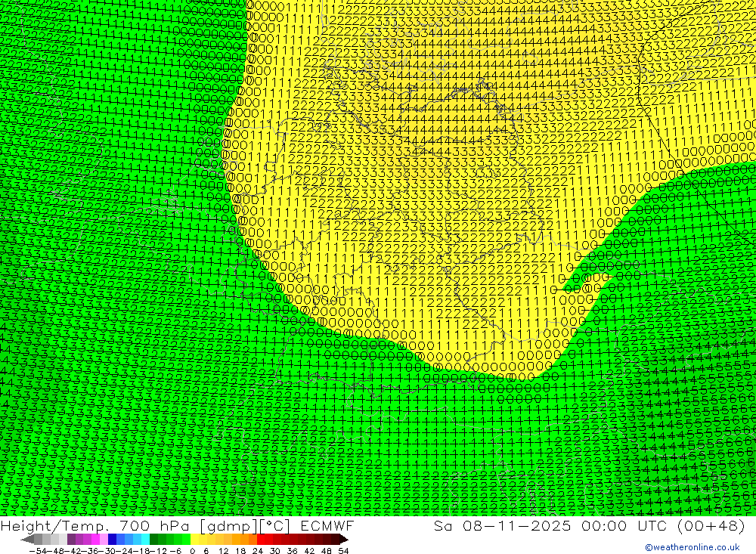Click the dark blue legend swatch at -30
Image resolution: width=756 pixels, height=554 pixels.
coord(113,539)
